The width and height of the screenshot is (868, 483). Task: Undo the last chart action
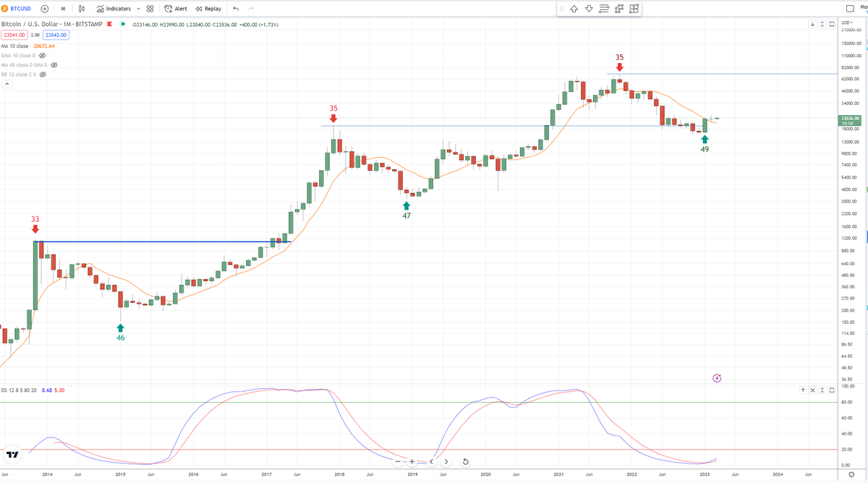[236, 9]
